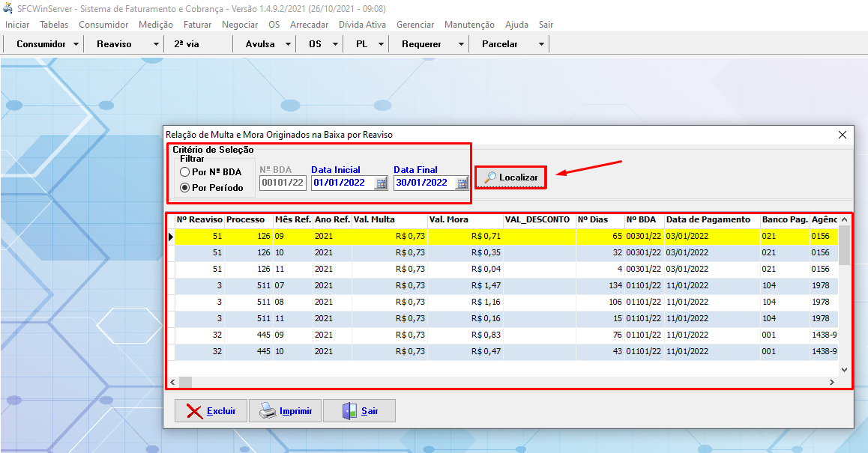Open the Data Inicial calendar picker
Viewport: 868px width, 453px height.
[x=381, y=183]
